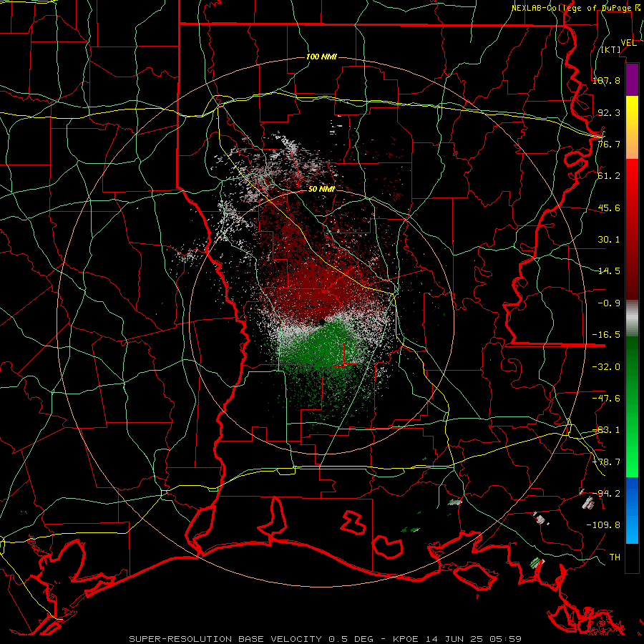Click the 107.8 value on velocity scale

(x=606, y=80)
